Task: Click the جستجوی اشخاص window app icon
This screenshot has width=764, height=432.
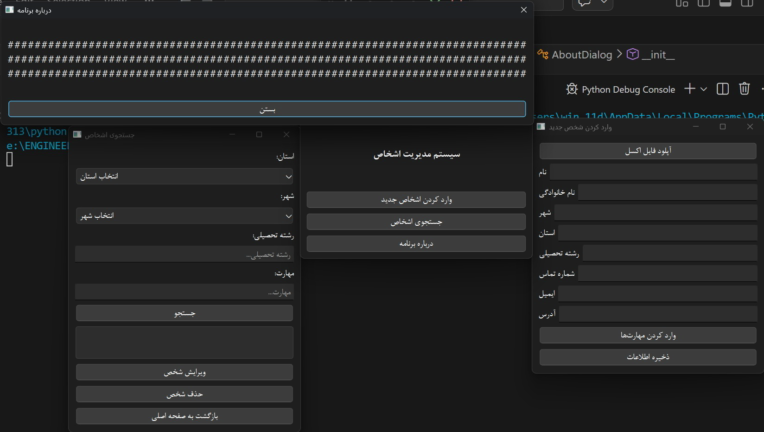Action: pyautogui.click(x=77, y=134)
